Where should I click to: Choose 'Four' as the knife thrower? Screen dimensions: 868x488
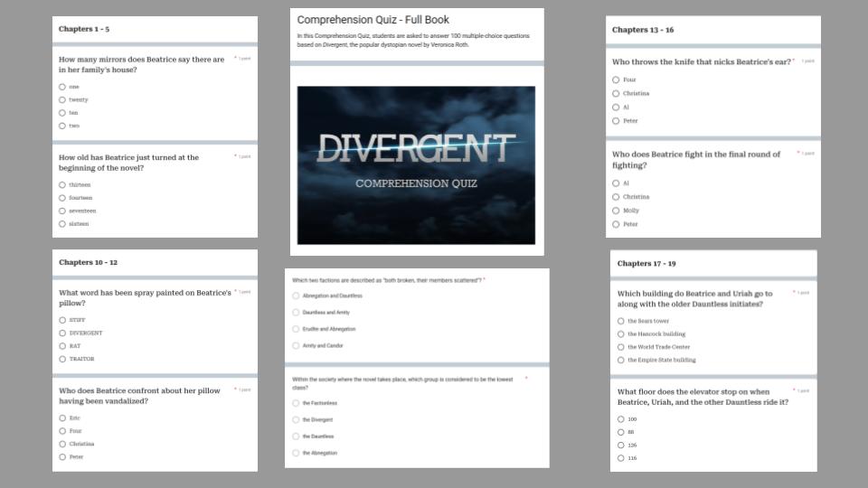coord(616,80)
